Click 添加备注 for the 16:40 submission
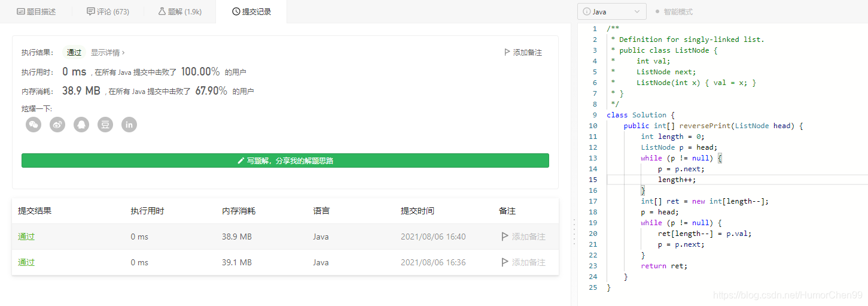 pyautogui.click(x=523, y=237)
